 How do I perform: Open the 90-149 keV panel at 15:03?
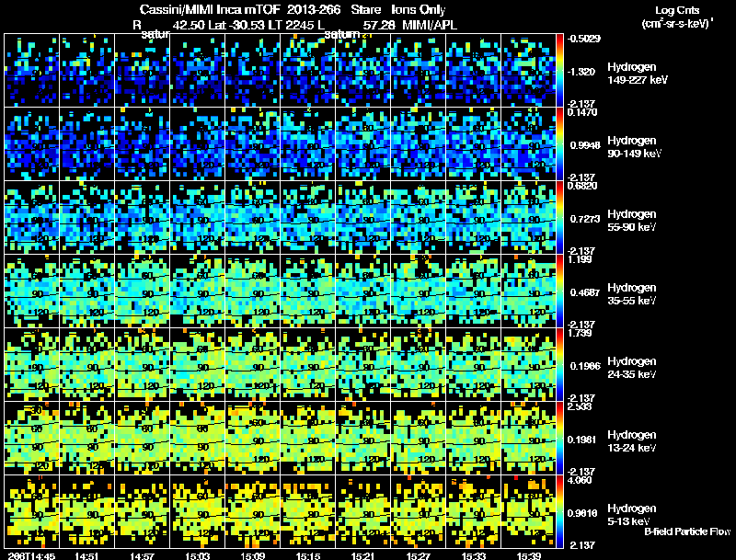tap(198, 144)
